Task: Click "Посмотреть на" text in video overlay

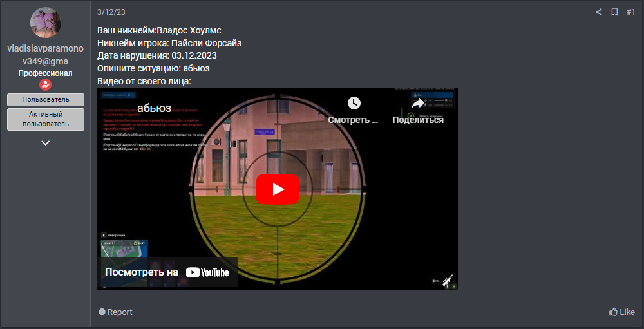Action: (142, 272)
